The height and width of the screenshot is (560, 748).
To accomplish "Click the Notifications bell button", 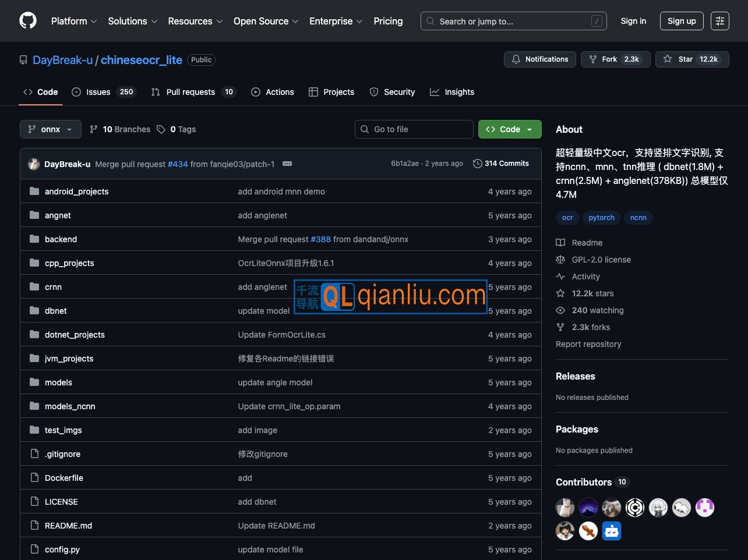I will pos(539,59).
